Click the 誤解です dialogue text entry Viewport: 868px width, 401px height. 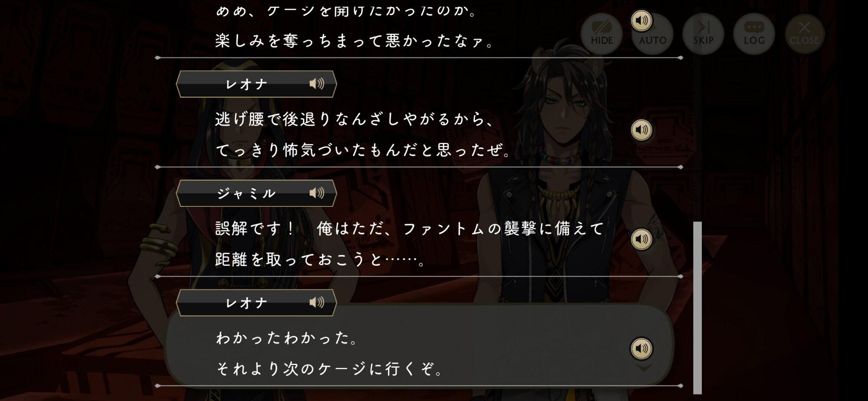(x=409, y=244)
